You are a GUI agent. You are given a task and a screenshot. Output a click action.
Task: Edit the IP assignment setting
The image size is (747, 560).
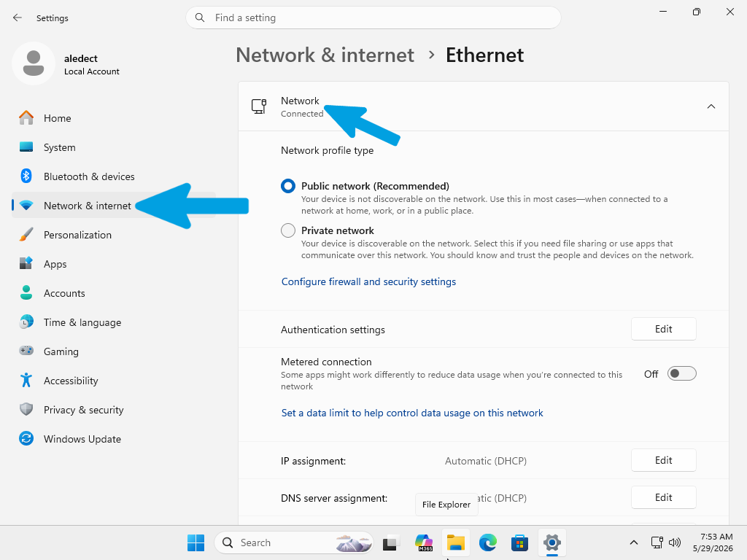[x=663, y=461]
